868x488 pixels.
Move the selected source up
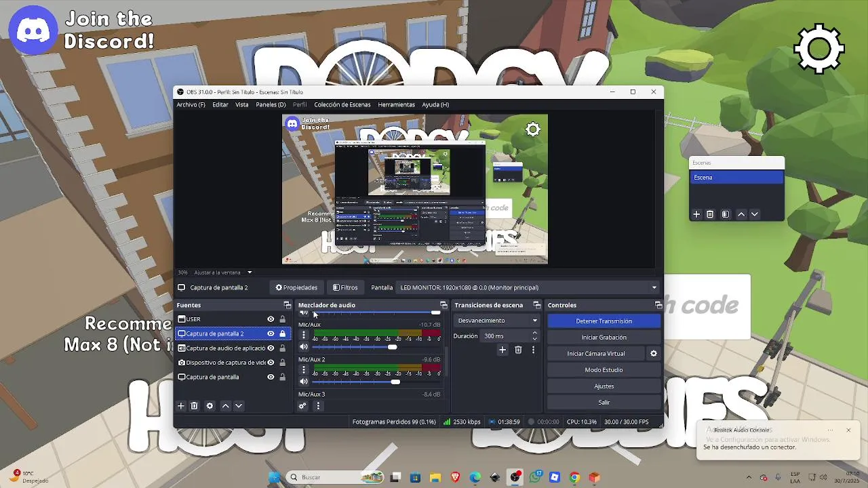[x=226, y=406]
